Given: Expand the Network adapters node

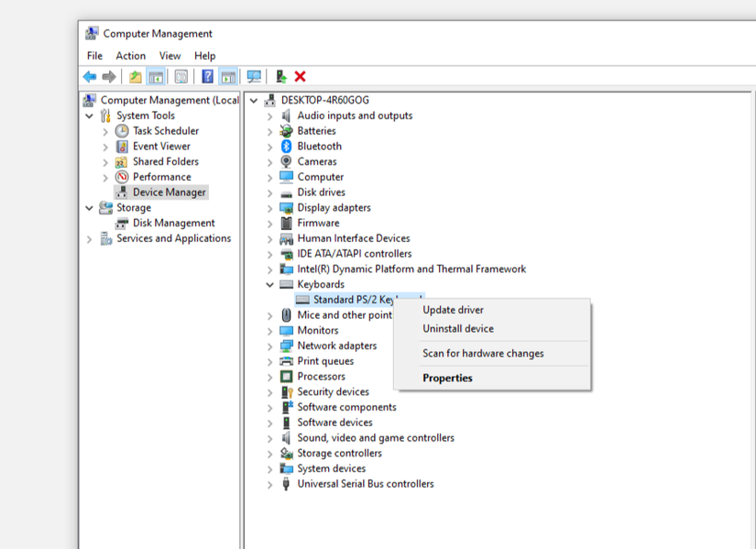Looking at the screenshot, I should click(268, 346).
